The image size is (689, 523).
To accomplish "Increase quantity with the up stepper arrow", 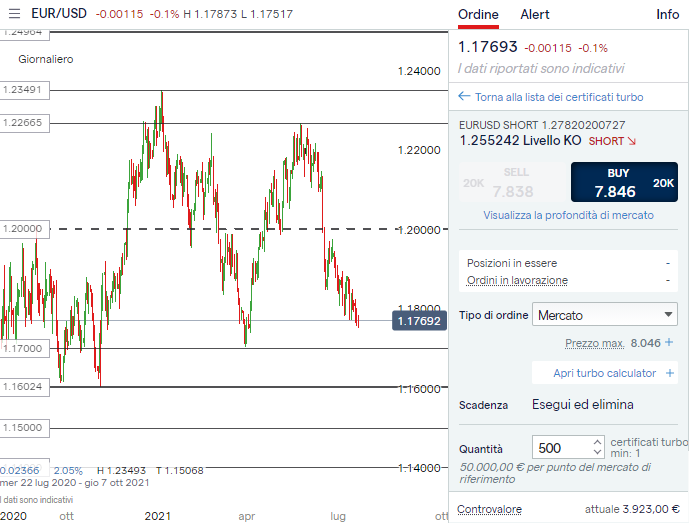I will (x=597, y=442).
